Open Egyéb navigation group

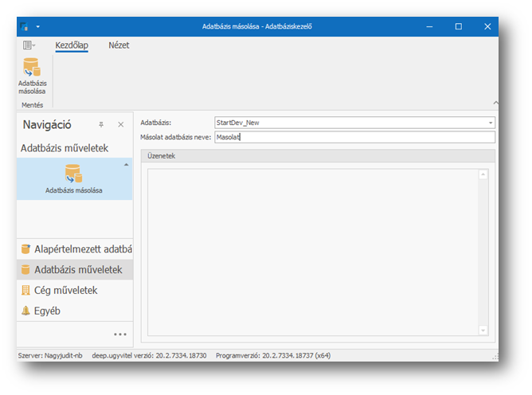tap(47, 311)
